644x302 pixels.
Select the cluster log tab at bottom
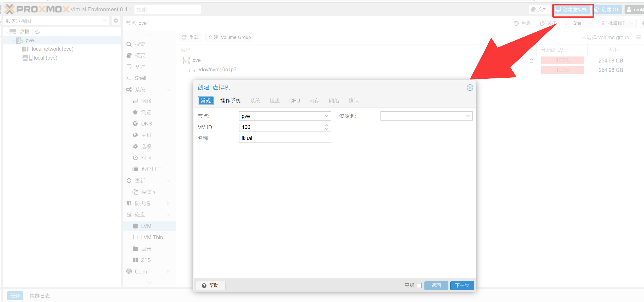[40, 296]
